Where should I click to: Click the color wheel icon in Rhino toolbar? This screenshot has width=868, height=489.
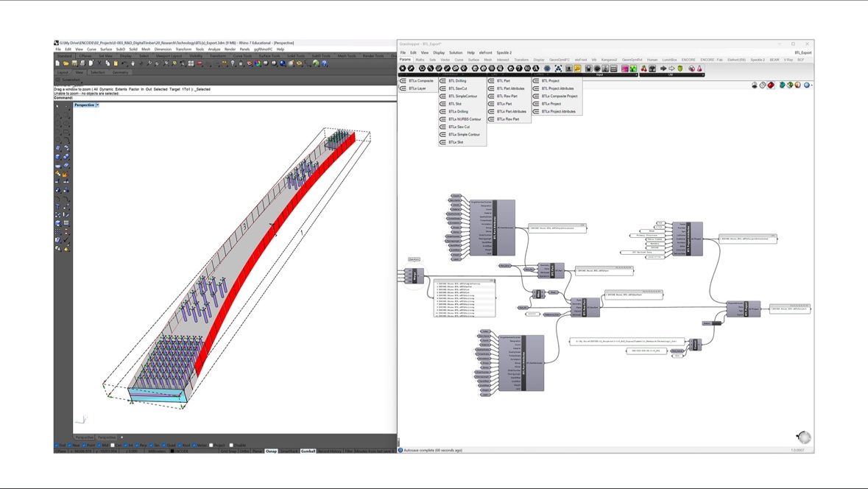pos(257,63)
